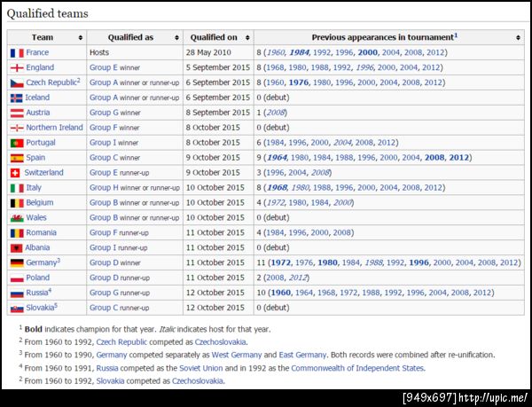Image resolution: width=532 pixels, height=407 pixels.
Task: Click footnote 2 beside Czech Republic
Action: coord(78,81)
